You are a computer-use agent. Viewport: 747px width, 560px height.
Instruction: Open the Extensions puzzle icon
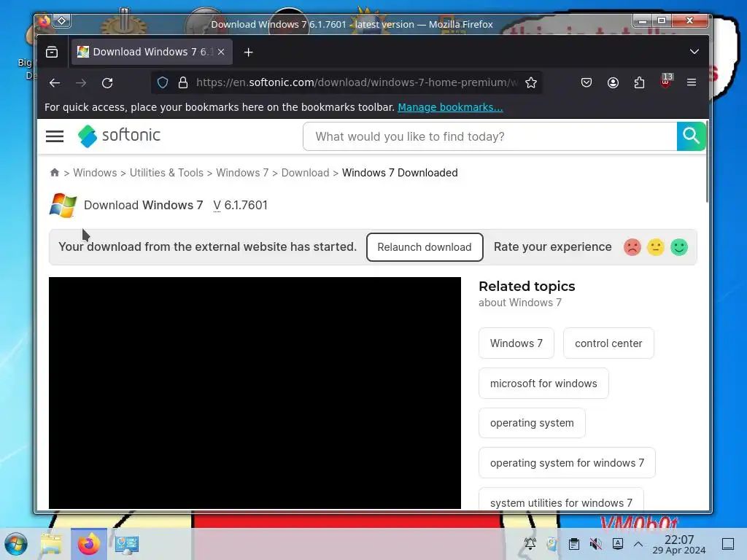639,83
